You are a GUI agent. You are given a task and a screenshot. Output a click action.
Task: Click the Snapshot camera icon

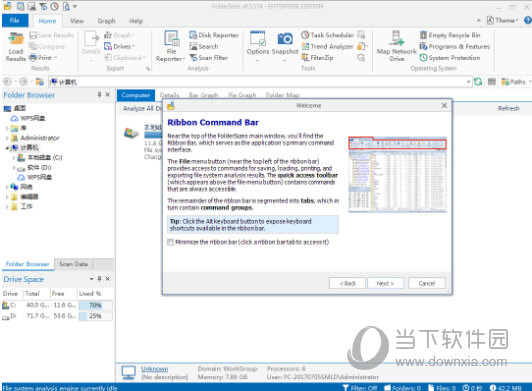pos(285,39)
